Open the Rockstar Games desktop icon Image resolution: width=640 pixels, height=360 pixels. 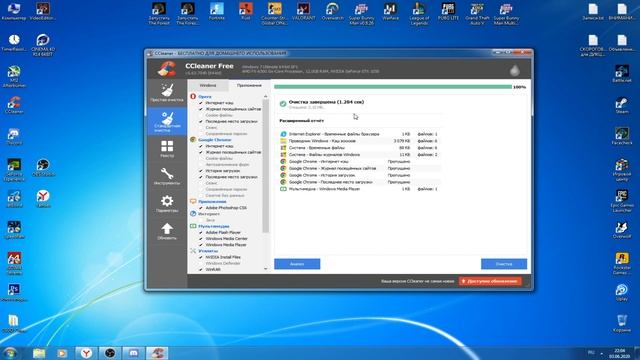(x=622, y=263)
